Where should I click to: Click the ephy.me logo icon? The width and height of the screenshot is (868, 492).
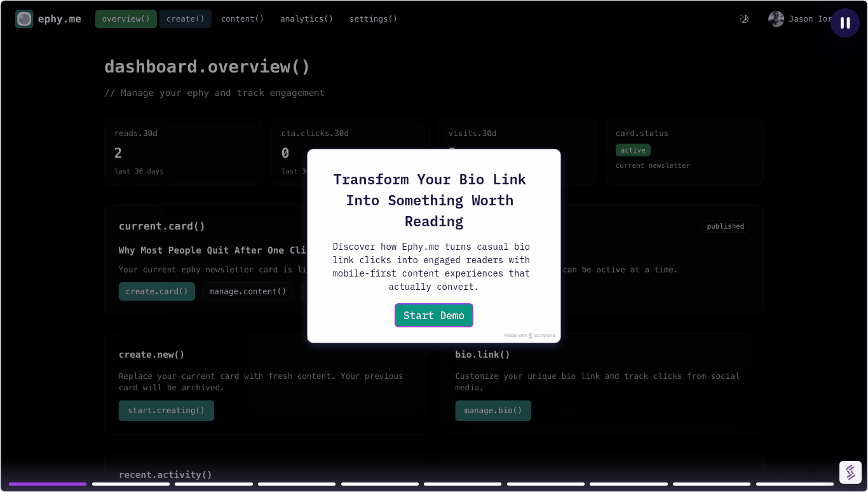pos(24,19)
